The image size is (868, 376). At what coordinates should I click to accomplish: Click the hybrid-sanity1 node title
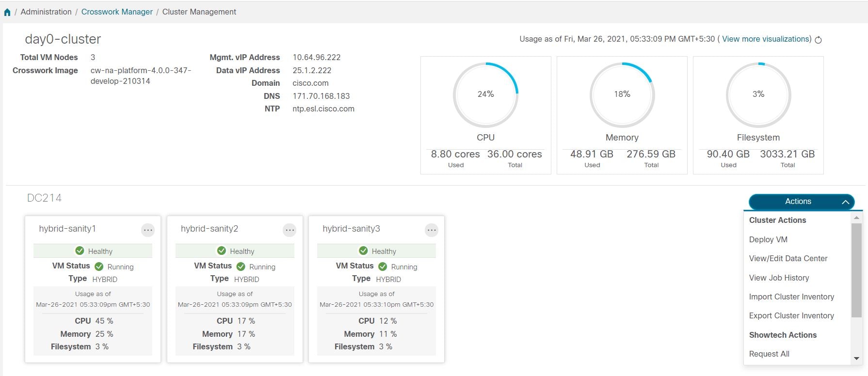(x=67, y=229)
